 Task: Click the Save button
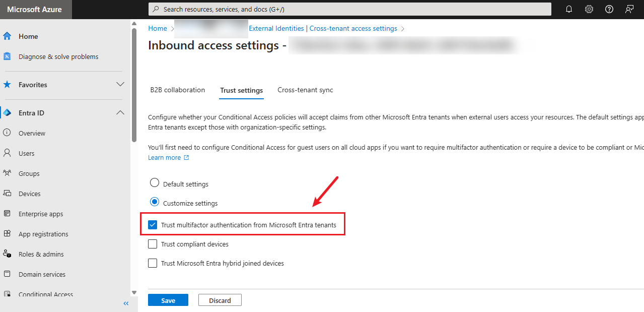(168, 300)
